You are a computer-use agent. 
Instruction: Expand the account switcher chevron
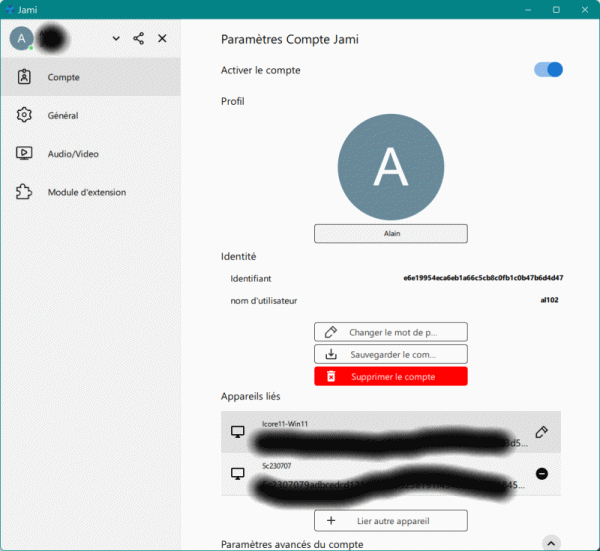click(116, 39)
